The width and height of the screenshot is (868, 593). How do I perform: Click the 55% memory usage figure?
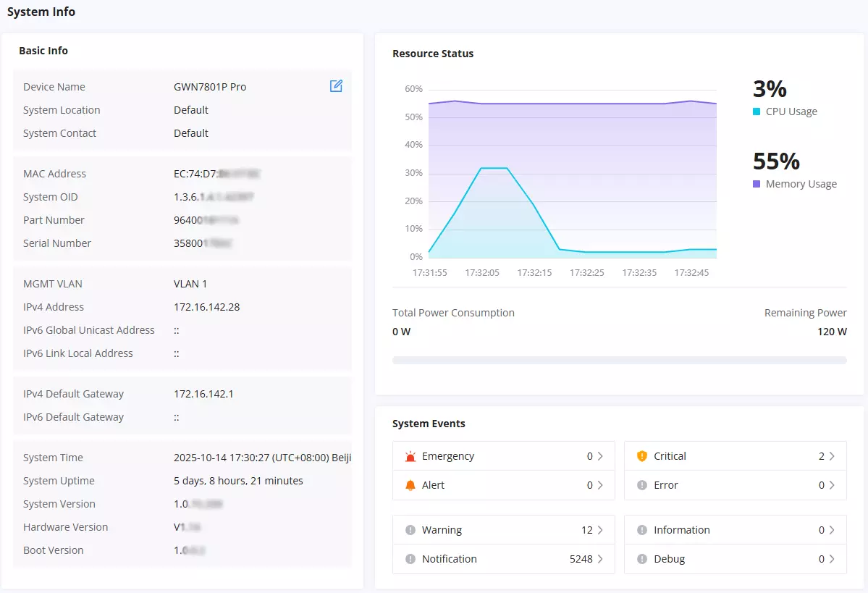coord(776,161)
